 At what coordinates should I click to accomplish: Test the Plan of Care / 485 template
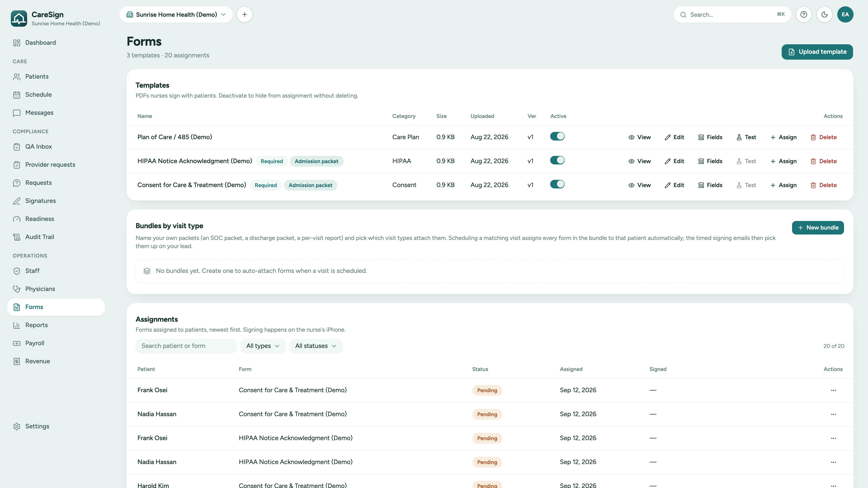click(x=746, y=137)
